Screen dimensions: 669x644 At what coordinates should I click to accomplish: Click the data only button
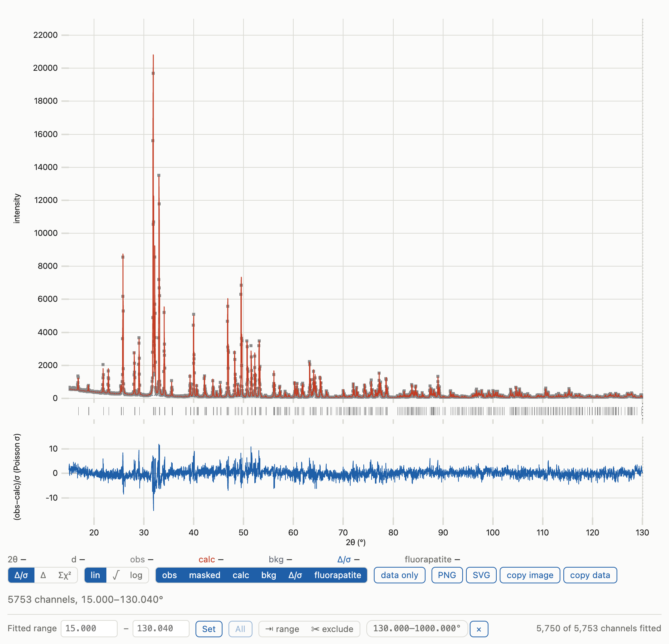399,575
